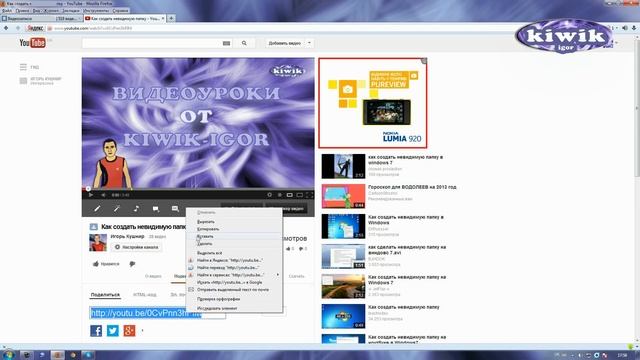Open Гороскоп для ВОДОЛЕЕВ video link

(412, 187)
